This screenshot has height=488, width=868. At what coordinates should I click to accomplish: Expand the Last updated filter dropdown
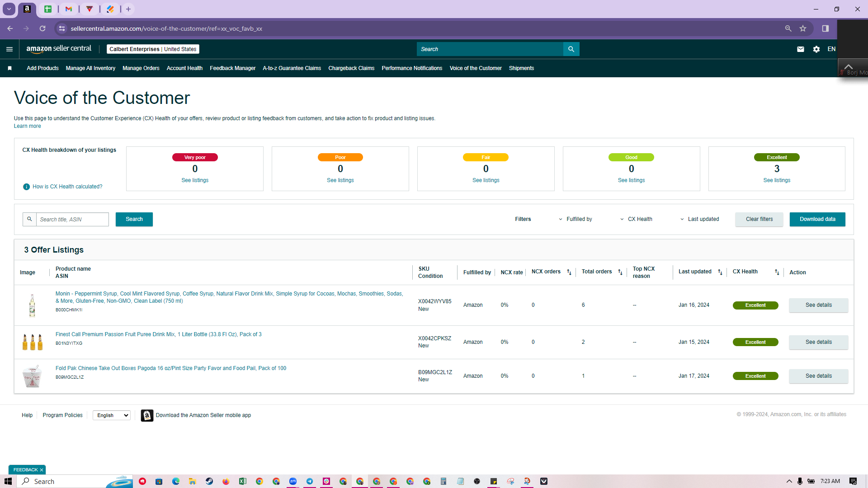click(699, 219)
